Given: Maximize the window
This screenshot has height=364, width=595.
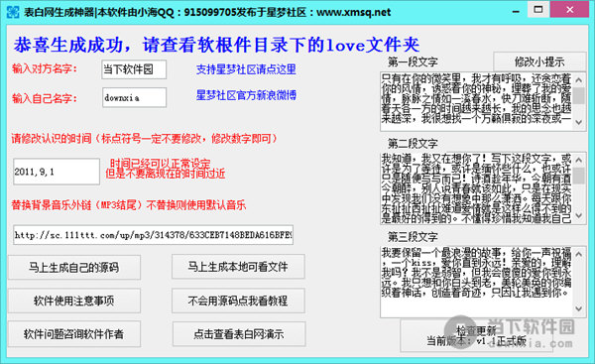Looking at the screenshot, I should [538, 10].
